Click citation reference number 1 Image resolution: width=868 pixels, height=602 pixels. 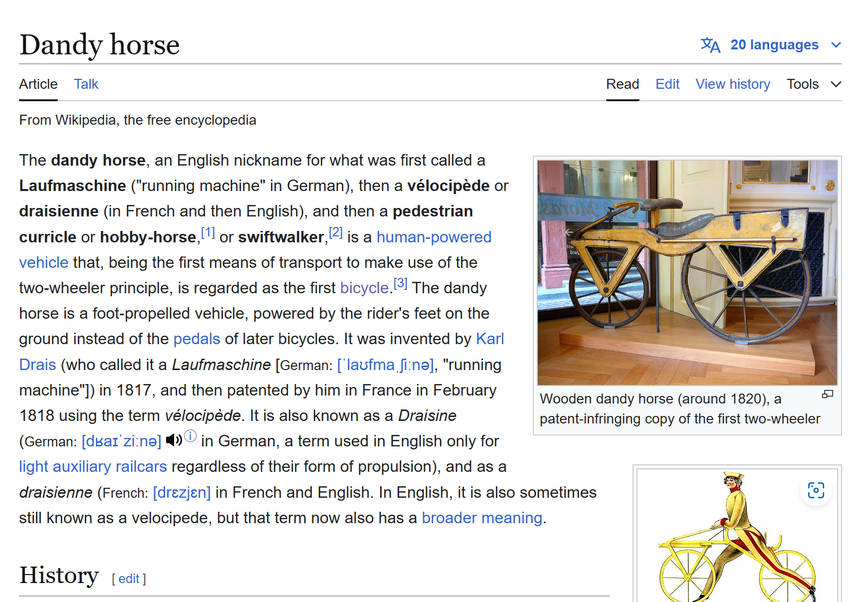tap(208, 232)
